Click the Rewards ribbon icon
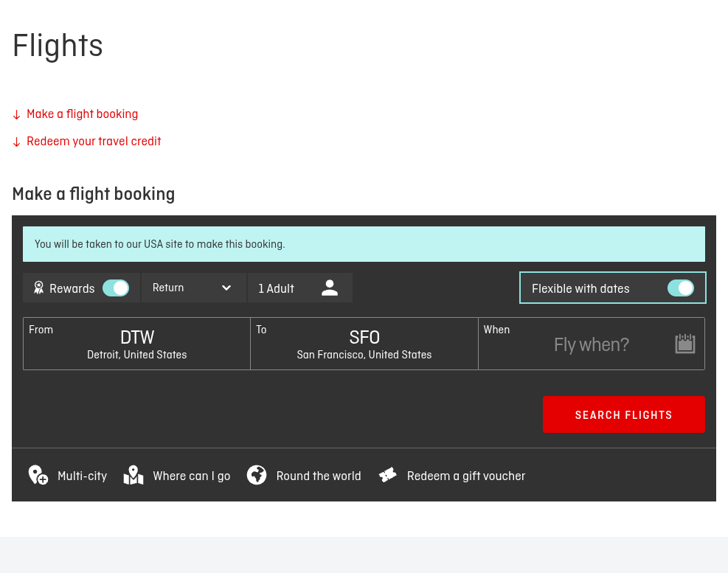Screen dimensions: 728x573 tap(38, 288)
